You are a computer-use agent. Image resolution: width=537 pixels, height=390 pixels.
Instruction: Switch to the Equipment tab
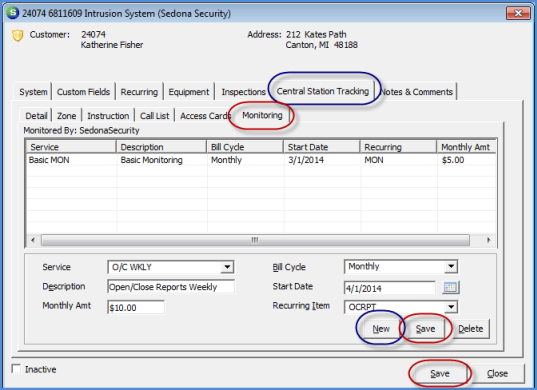pos(189,92)
